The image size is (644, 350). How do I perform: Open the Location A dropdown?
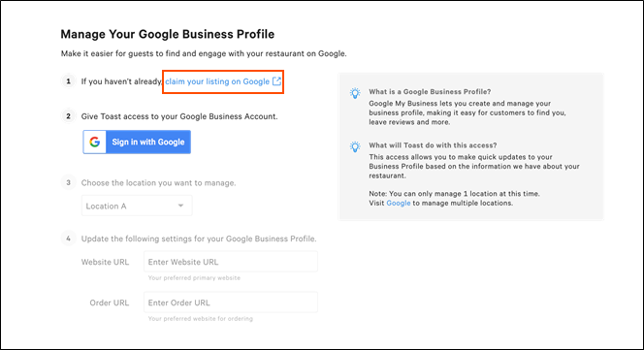pos(137,206)
